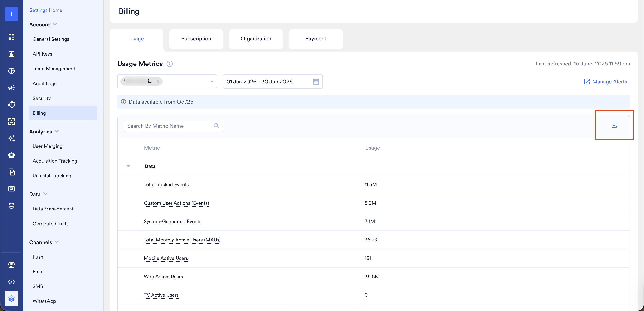Screen dimensions: 644x311
Task: Open the 01 Jun - 30 Jun date picker
Action: click(273, 82)
